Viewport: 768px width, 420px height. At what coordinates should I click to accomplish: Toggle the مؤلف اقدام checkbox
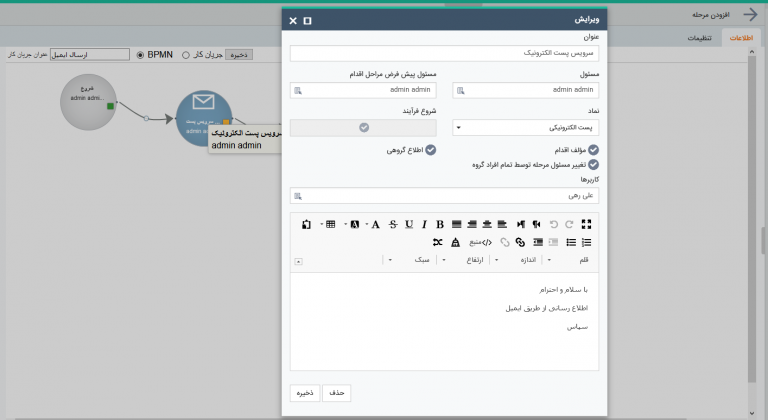click(593, 150)
